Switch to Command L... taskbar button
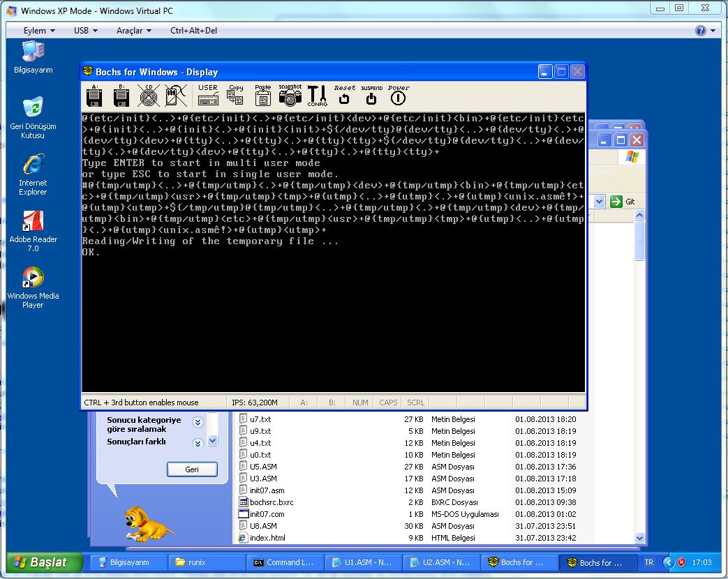This screenshot has height=579, width=728. [x=285, y=562]
